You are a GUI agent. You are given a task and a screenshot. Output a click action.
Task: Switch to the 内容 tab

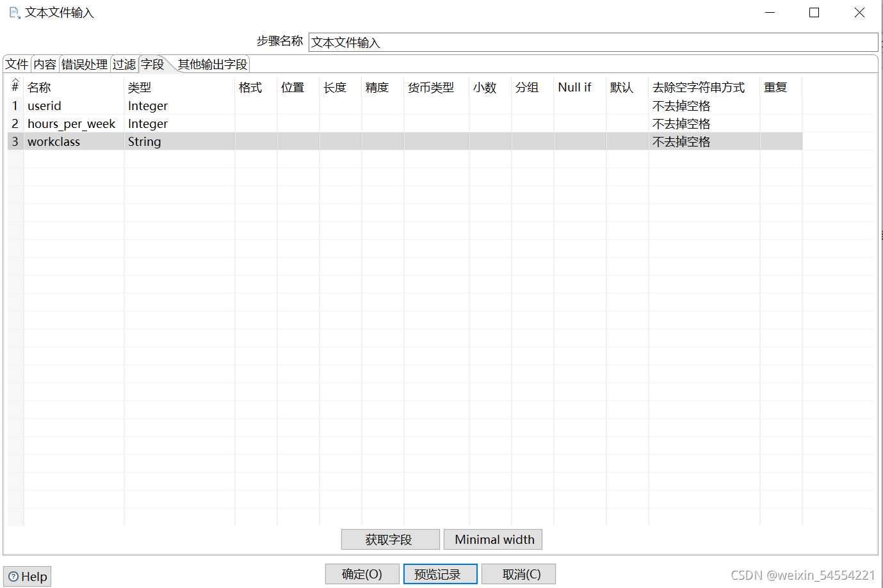tap(45, 64)
